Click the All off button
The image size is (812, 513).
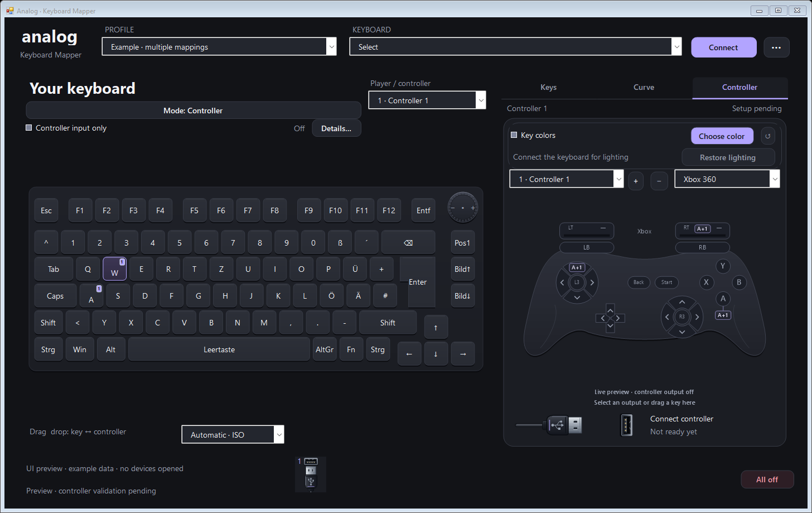(767, 480)
